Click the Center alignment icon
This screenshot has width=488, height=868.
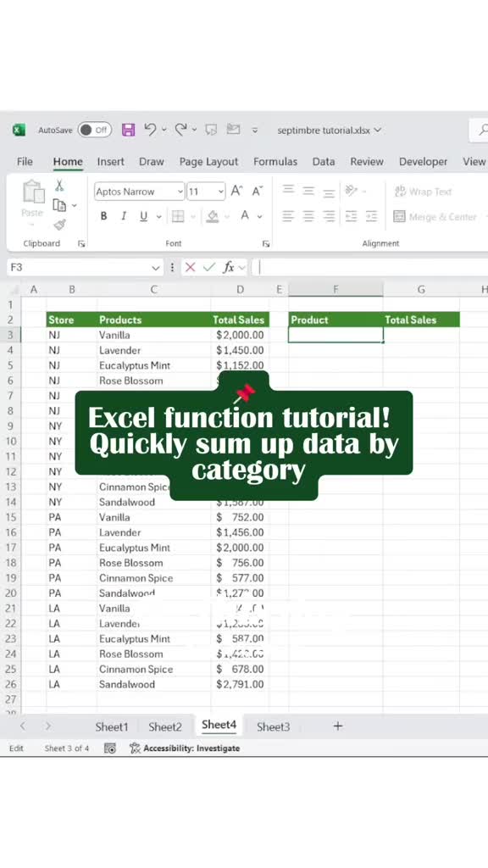pos(308,216)
